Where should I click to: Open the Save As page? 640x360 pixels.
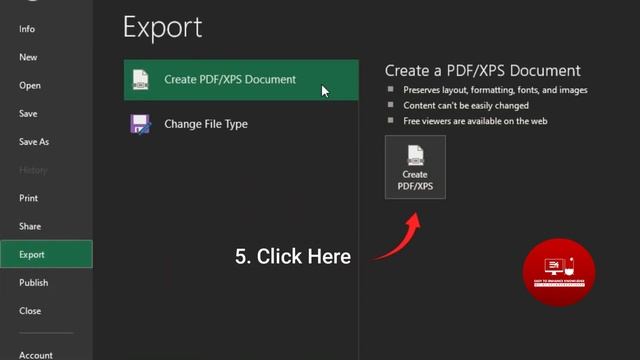point(34,142)
